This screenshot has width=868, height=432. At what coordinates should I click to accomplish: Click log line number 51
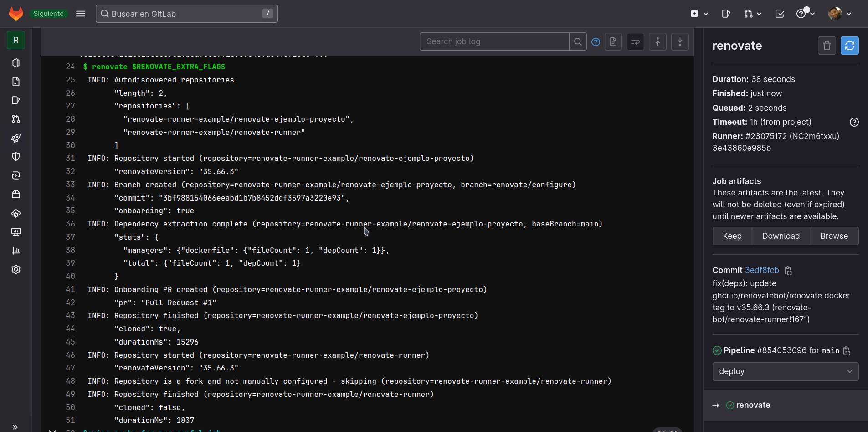click(70, 420)
